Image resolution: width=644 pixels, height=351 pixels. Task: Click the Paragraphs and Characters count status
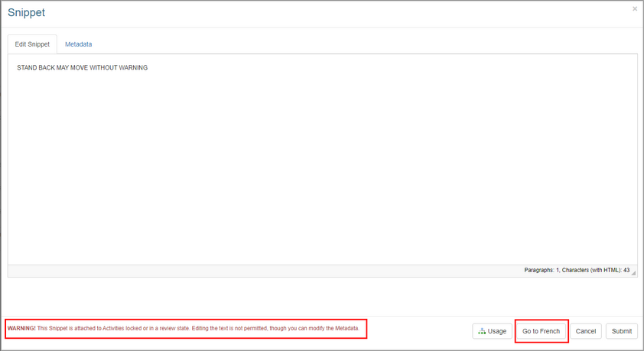(x=577, y=270)
